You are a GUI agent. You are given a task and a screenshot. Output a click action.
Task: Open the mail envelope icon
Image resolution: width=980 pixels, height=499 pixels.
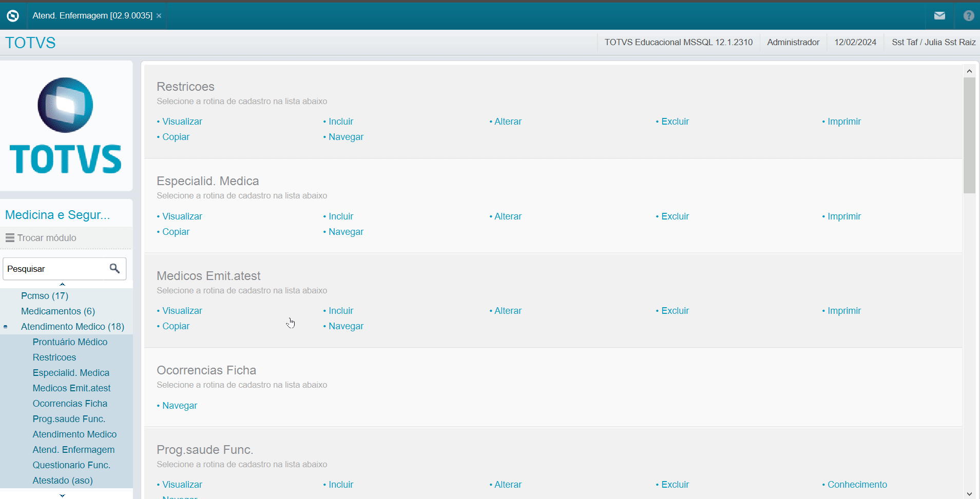click(939, 16)
